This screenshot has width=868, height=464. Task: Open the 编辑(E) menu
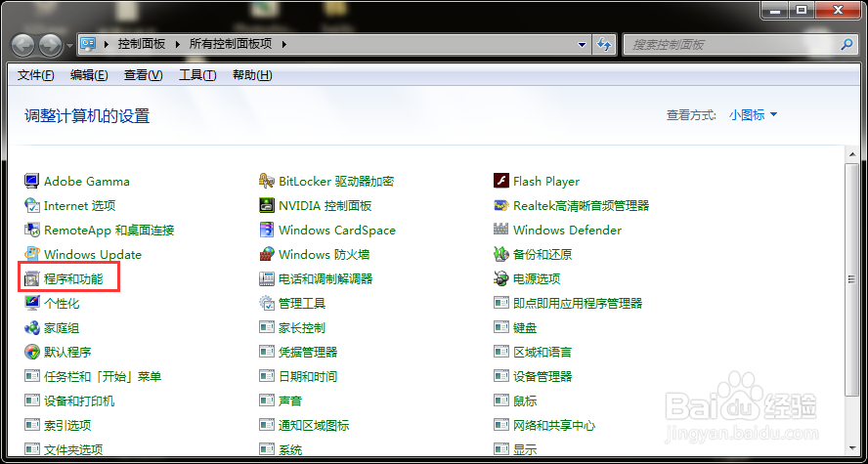[89, 75]
